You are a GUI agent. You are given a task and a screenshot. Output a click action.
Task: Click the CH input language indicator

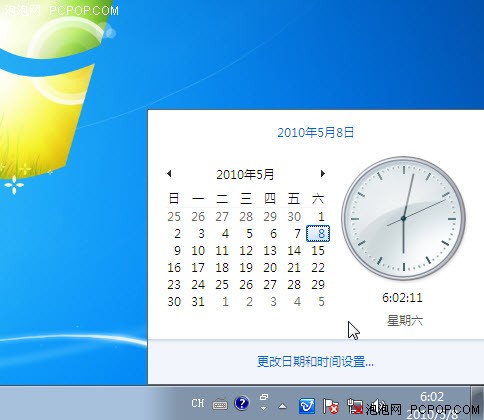tap(198, 403)
